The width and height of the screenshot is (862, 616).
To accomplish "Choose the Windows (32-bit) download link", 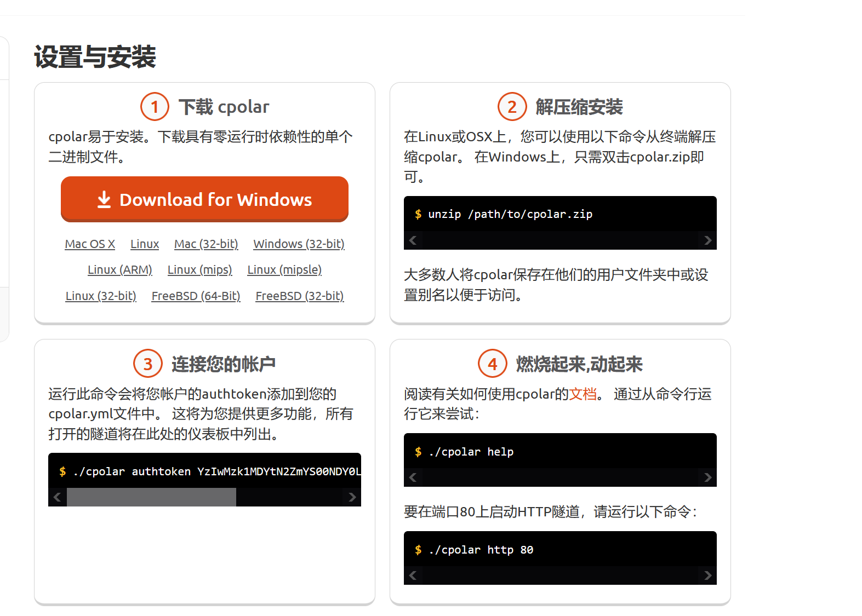I will pos(299,244).
